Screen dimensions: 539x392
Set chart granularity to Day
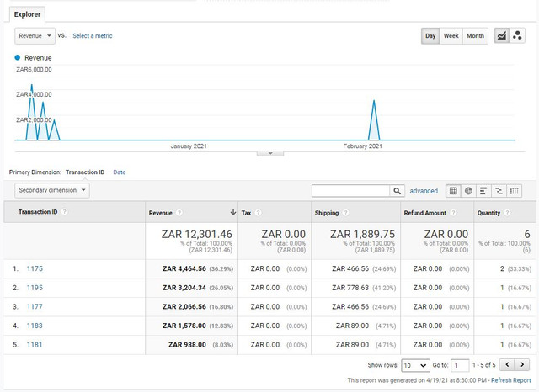coord(430,35)
